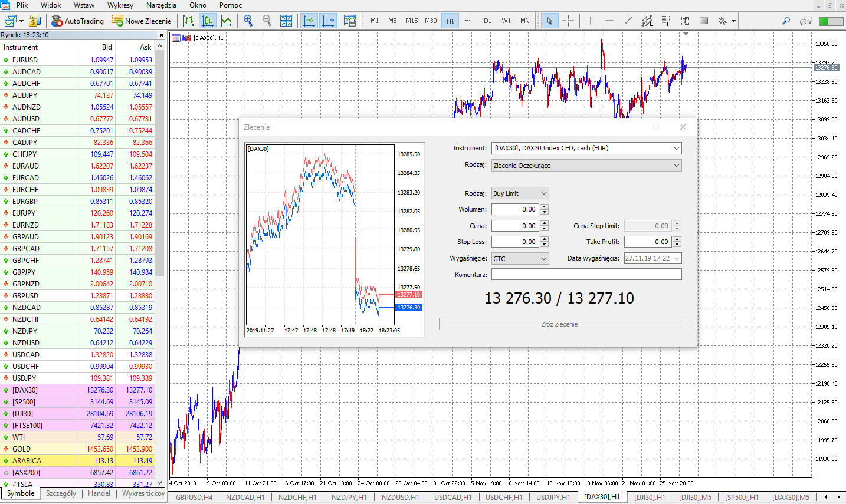Expand the Instrument dropdown in order dialog
Viewport: 846px width, 504px height.
point(587,148)
